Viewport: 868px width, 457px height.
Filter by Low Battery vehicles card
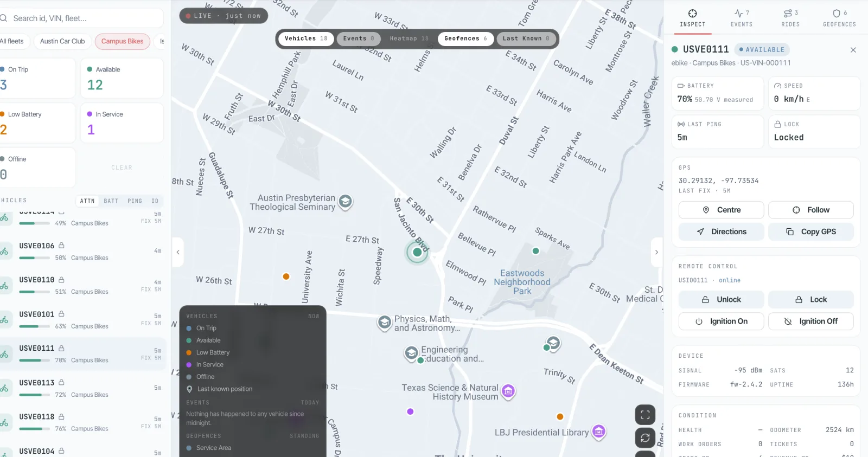coord(37,123)
